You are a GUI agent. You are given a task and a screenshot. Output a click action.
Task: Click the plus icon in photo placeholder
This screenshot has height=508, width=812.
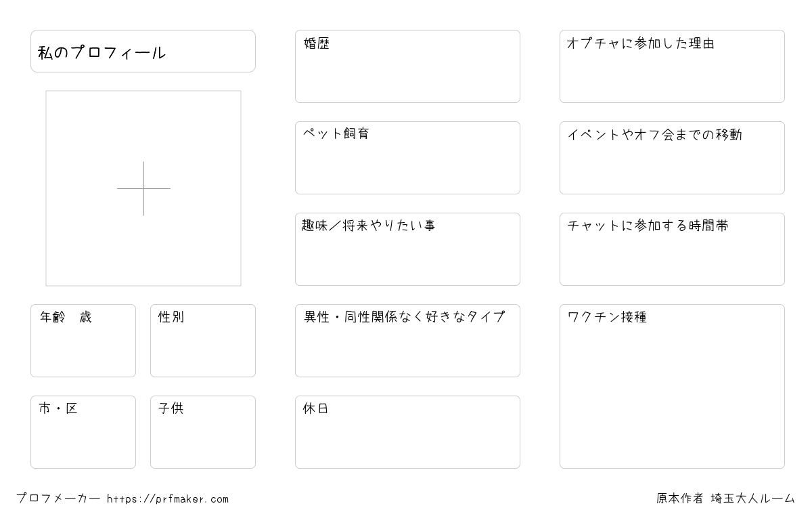[143, 188]
